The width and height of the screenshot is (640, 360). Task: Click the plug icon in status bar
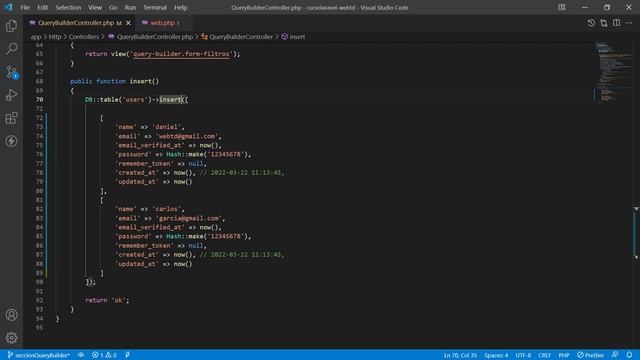coord(127,355)
